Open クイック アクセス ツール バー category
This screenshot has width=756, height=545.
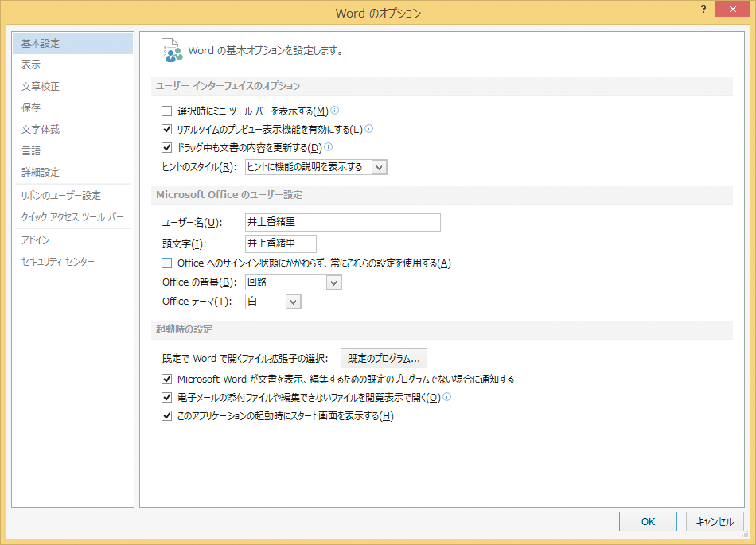(x=72, y=217)
